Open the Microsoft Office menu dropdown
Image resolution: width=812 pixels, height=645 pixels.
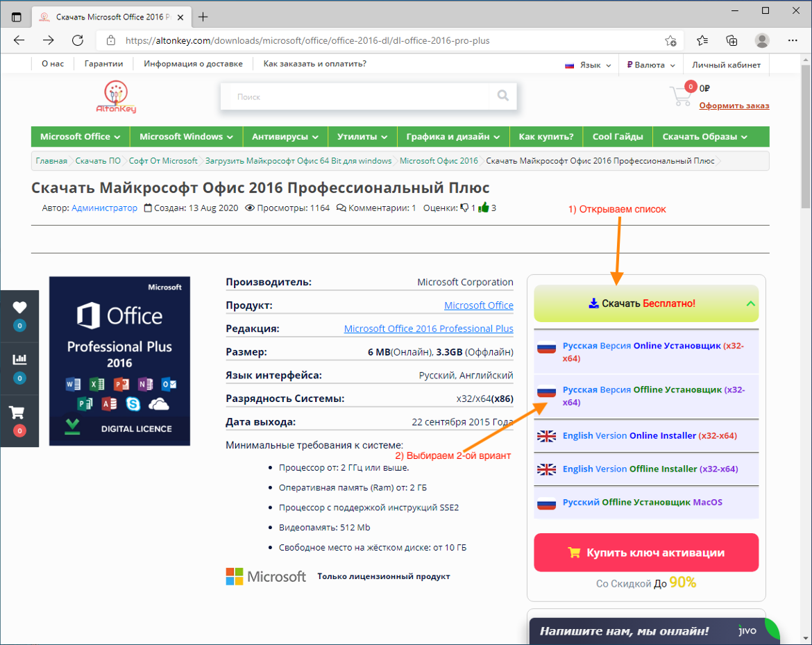coord(81,137)
